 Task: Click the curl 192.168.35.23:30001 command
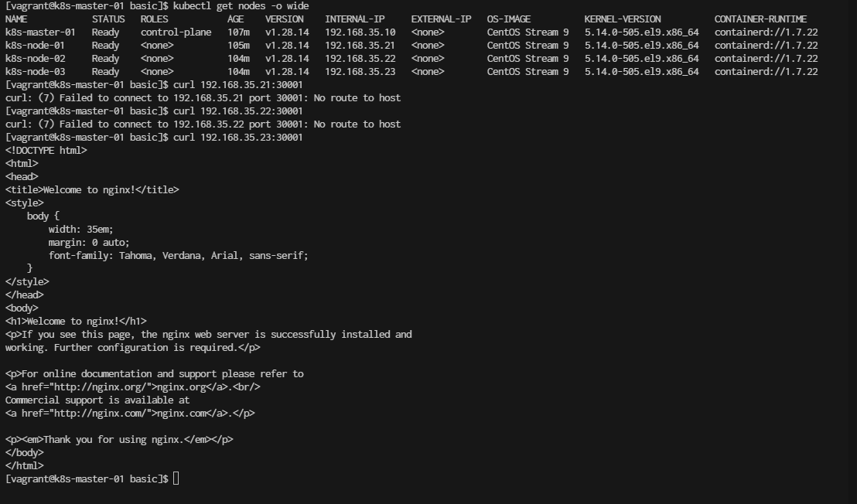237,137
